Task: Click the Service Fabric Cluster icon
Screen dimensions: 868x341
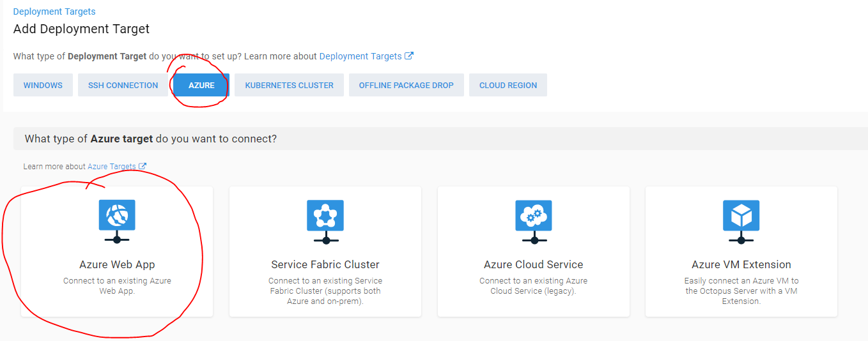Action: tap(325, 215)
